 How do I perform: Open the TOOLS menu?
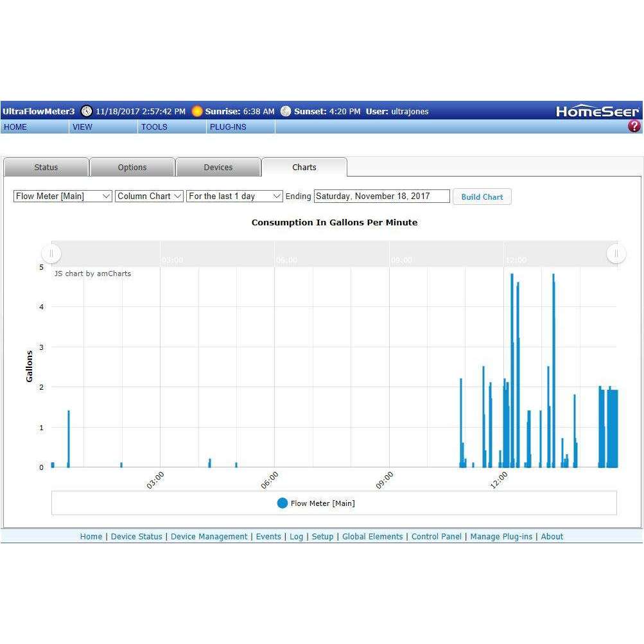tap(154, 127)
